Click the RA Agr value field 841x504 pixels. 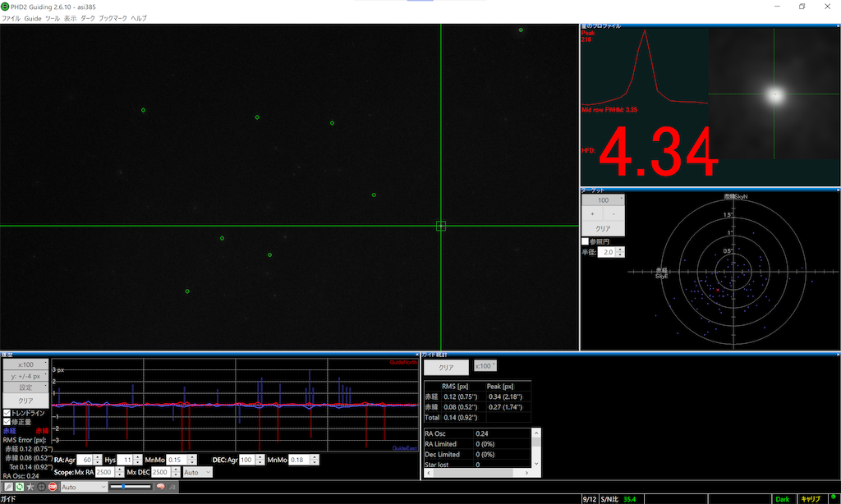click(x=85, y=460)
